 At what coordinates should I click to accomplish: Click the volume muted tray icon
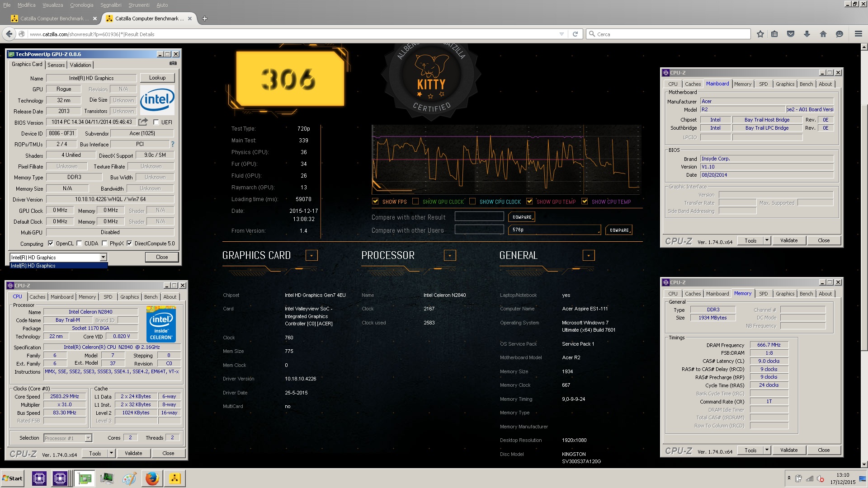pos(821,479)
